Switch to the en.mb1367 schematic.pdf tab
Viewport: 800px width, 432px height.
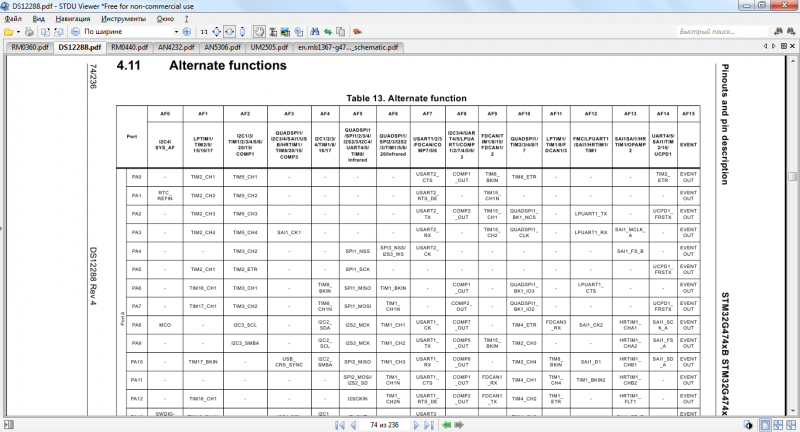(348, 47)
